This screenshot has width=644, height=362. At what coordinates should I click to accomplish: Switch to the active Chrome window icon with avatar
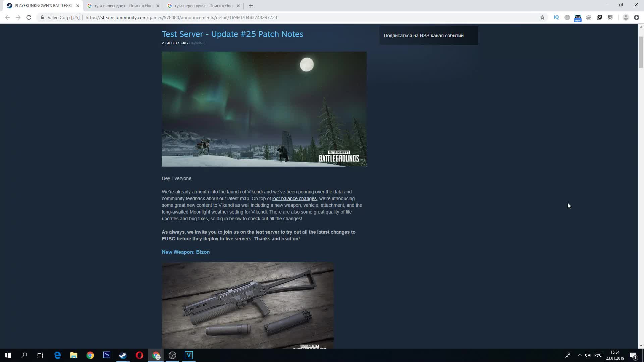click(156, 355)
